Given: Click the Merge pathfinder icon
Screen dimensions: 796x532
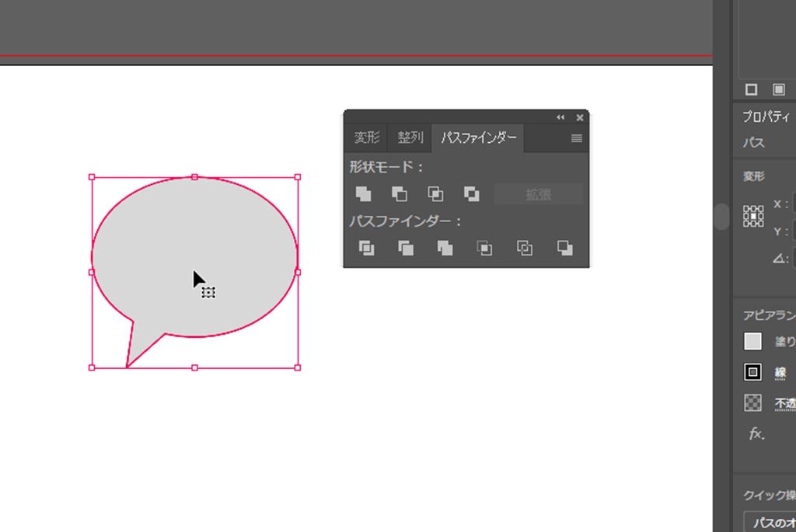Looking at the screenshot, I should click(445, 248).
